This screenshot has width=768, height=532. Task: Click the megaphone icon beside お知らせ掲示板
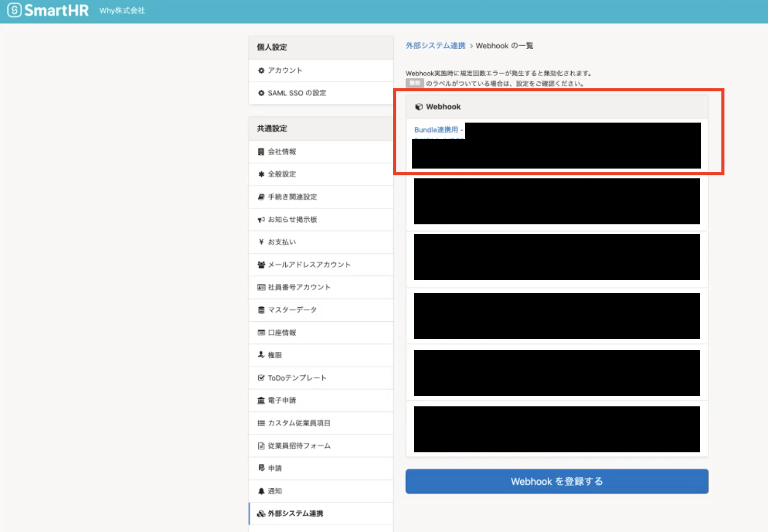261,219
